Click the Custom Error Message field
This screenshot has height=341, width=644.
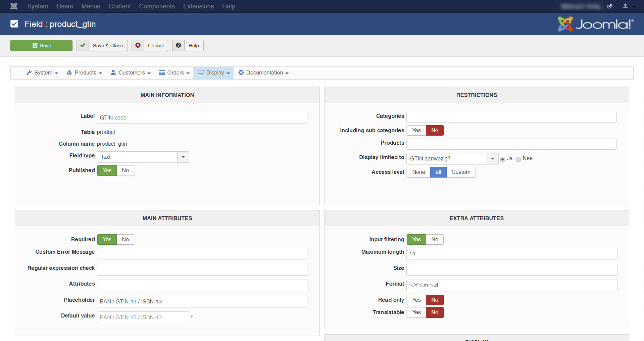tap(203, 254)
